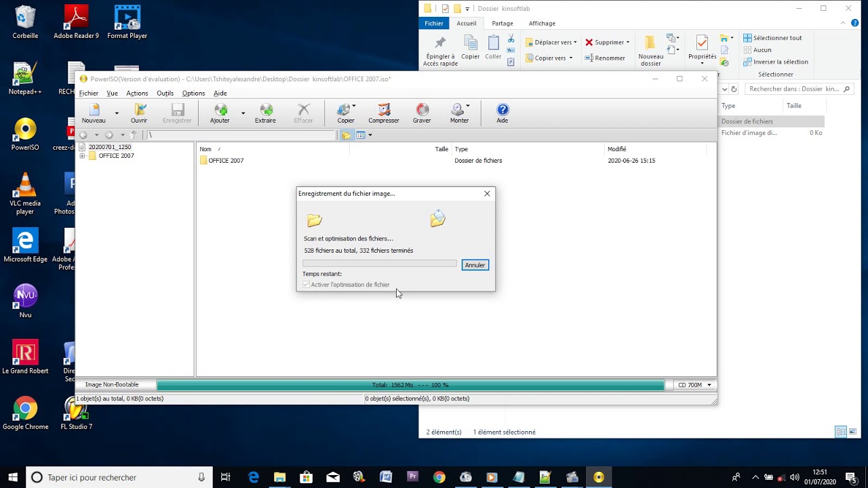Viewport: 868px width, 488px height.
Task: Click Renommer in Explorer ribbon
Action: (606, 58)
